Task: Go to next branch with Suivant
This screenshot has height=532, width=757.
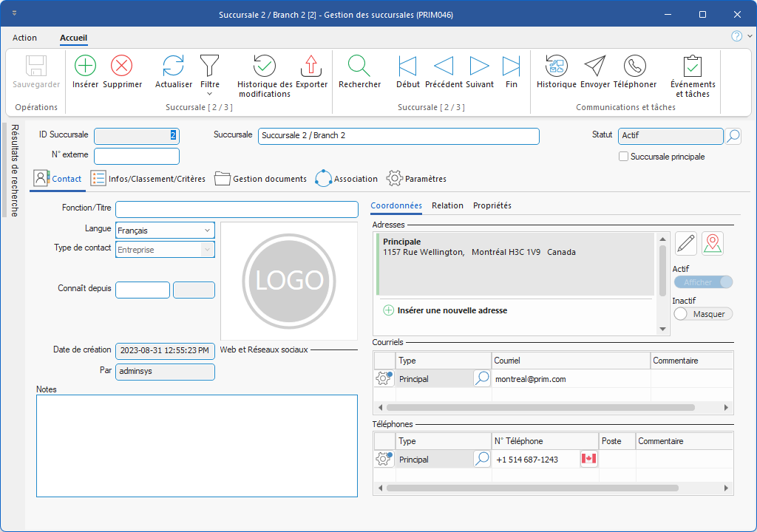Action: click(x=480, y=66)
